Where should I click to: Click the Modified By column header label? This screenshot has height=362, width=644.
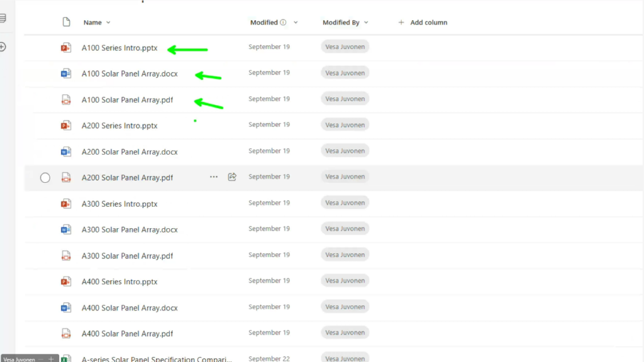pyautogui.click(x=341, y=23)
